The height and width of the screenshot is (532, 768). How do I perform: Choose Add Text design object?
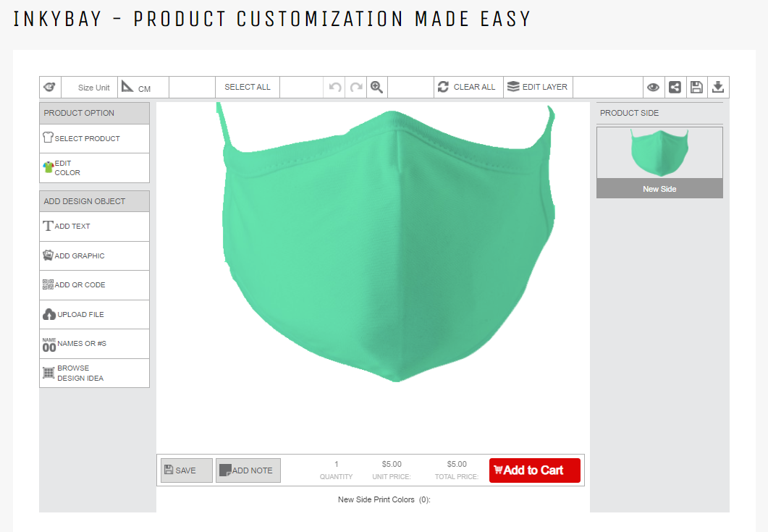pyautogui.click(x=95, y=227)
